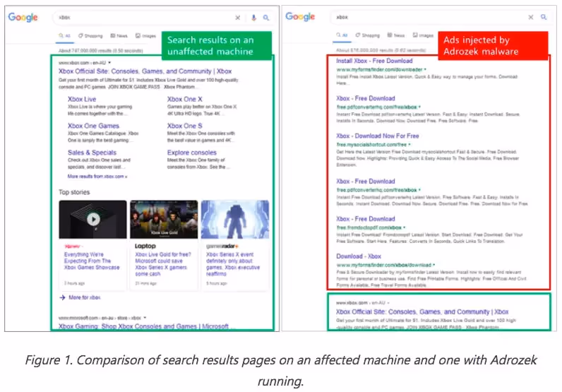Click the www.myformsfinder.com/downloader URL

[x=379, y=70]
